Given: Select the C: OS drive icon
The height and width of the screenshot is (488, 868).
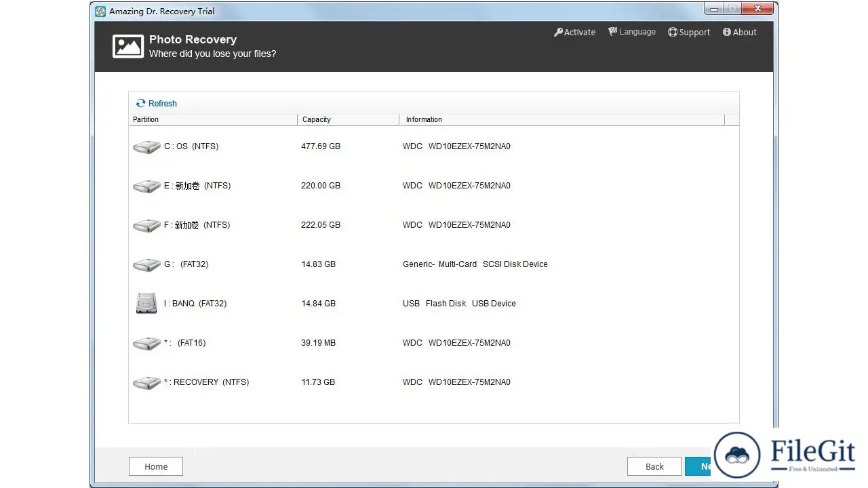Looking at the screenshot, I should 146,147.
